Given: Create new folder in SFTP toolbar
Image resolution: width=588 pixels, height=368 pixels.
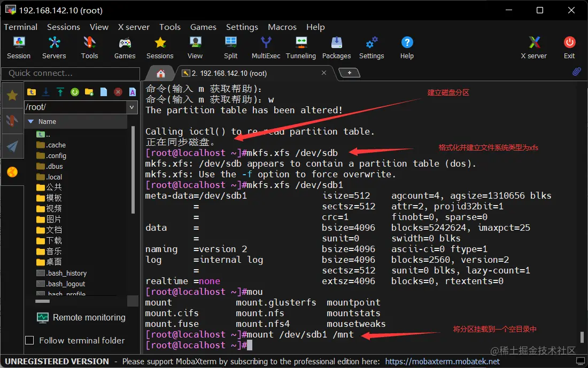Looking at the screenshot, I should [89, 92].
